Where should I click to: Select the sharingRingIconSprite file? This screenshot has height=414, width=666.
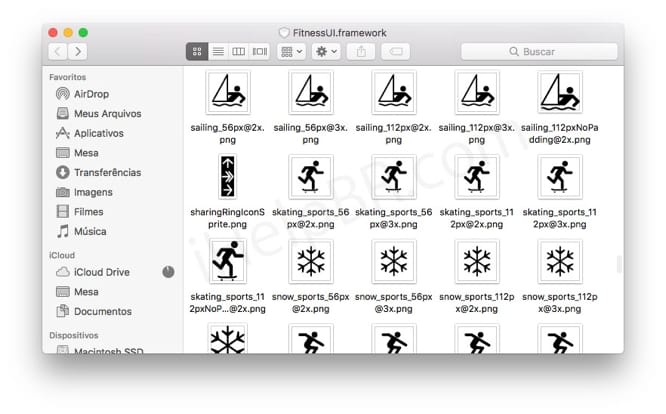(x=227, y=177)
